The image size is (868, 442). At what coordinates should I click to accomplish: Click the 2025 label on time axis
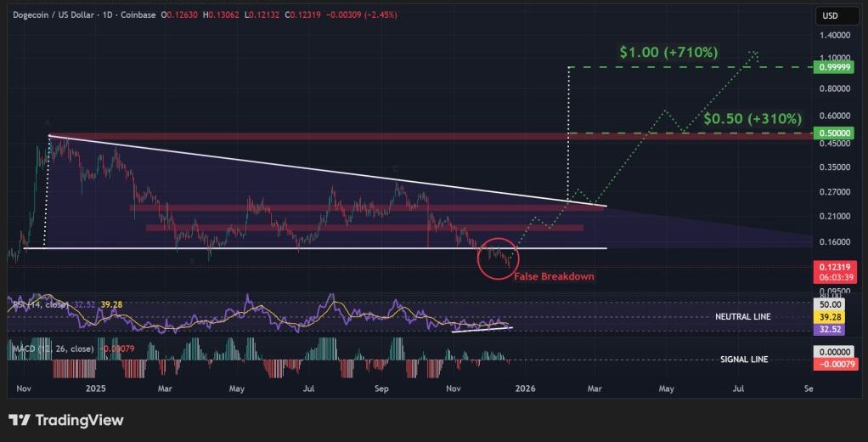(95, 388)
